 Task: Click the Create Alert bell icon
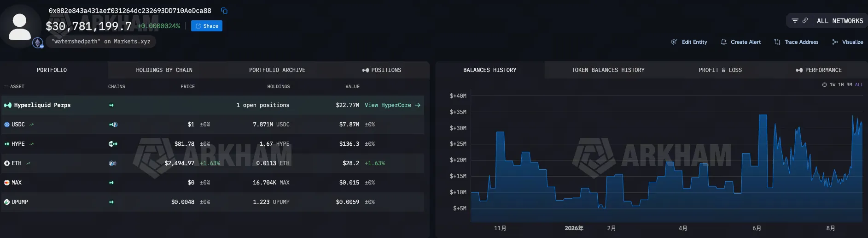(x=723, y=42)
